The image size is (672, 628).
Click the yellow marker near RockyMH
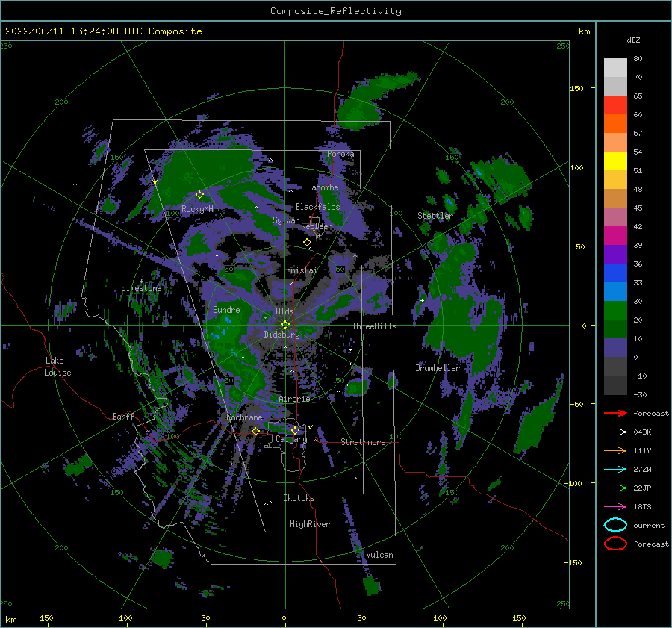point(199,195)
